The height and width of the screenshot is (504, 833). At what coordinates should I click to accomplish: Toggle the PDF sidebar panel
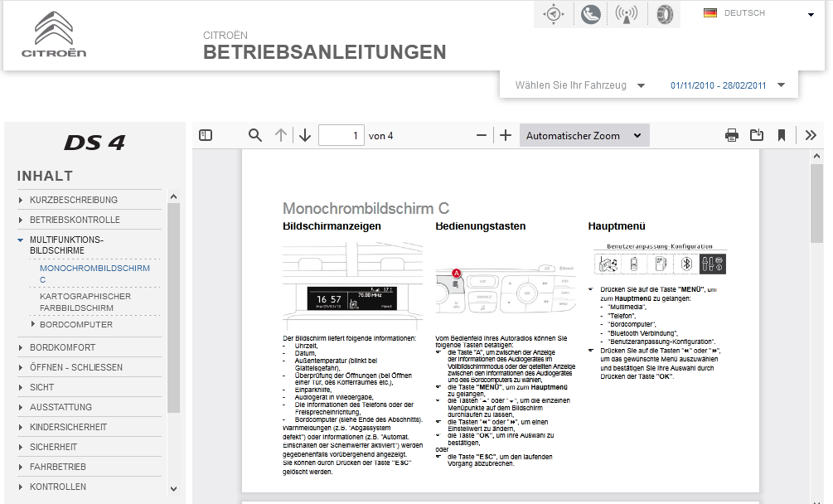206,135
